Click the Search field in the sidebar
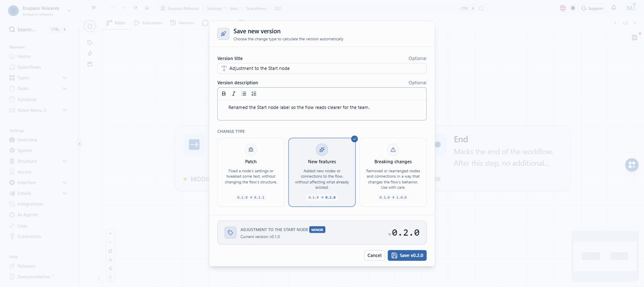Viewport: 644px width, 287px height. [x=38, y=30]
